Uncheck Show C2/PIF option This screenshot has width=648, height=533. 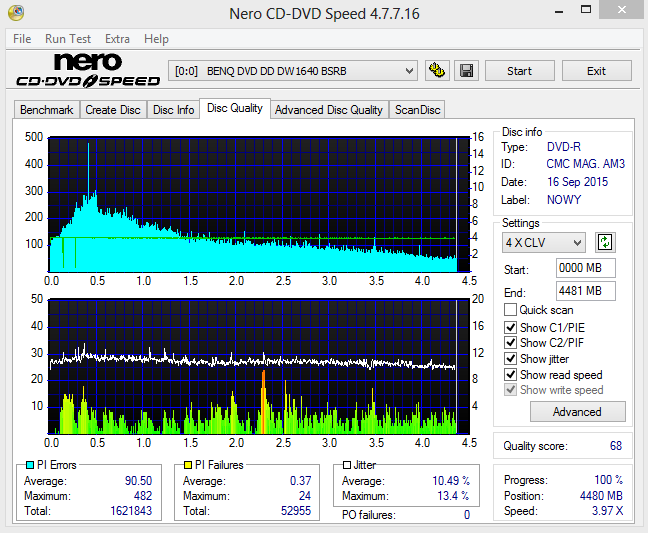click(x=510, y=342)
